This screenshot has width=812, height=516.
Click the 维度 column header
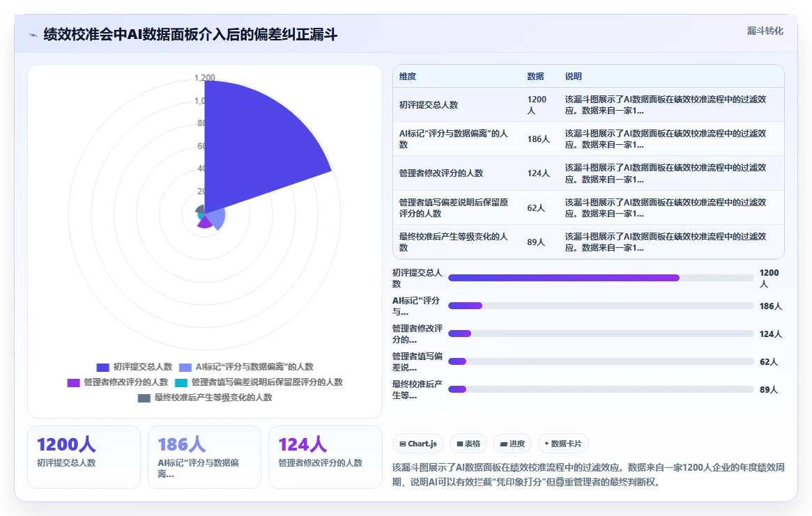tap(408, 77)
